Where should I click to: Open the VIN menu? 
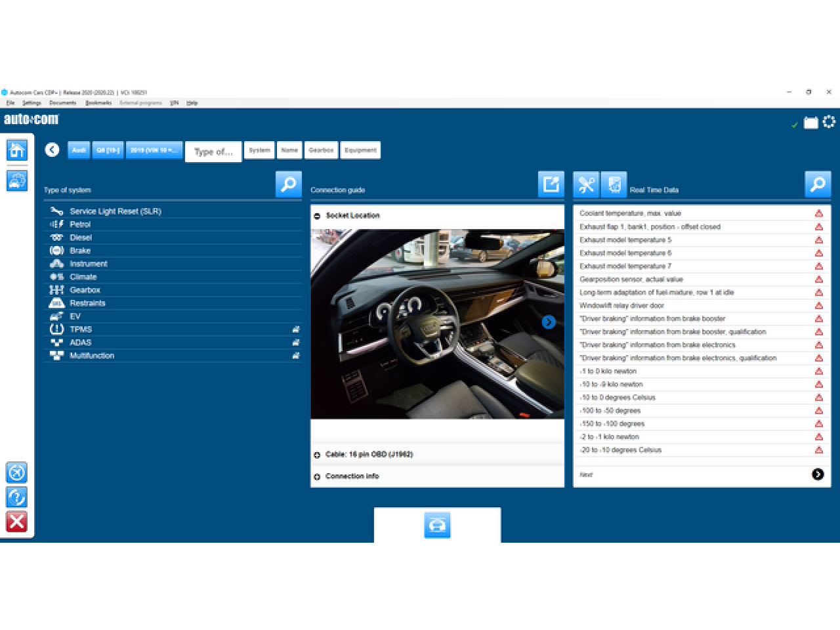pos(174,103)
